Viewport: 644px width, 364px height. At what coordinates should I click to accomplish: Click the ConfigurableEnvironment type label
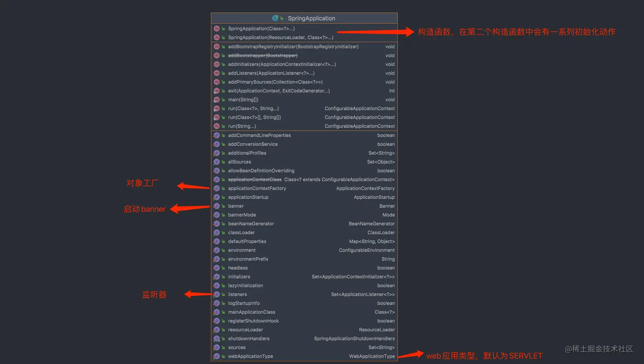[367, 250]
